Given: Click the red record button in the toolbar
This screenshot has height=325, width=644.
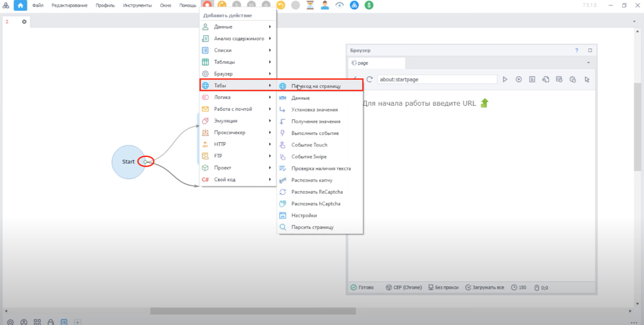Looking at the screenshot, I should [207, 5].
